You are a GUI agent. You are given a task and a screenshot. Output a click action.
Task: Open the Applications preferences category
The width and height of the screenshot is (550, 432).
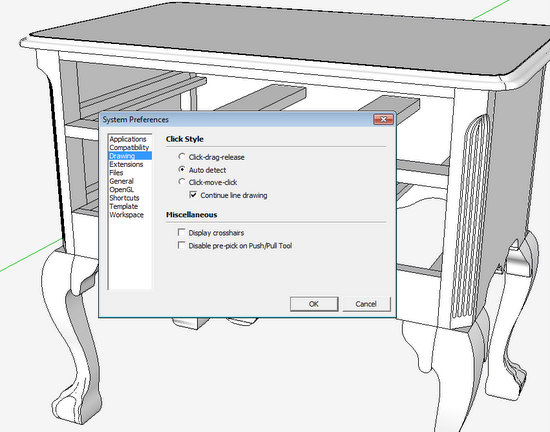pos(128,139)
